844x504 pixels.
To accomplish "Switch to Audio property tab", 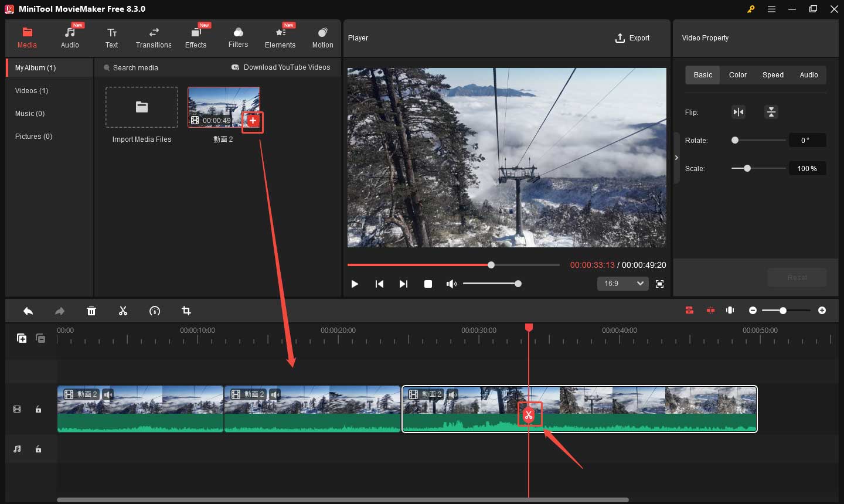I will [809, 75].
